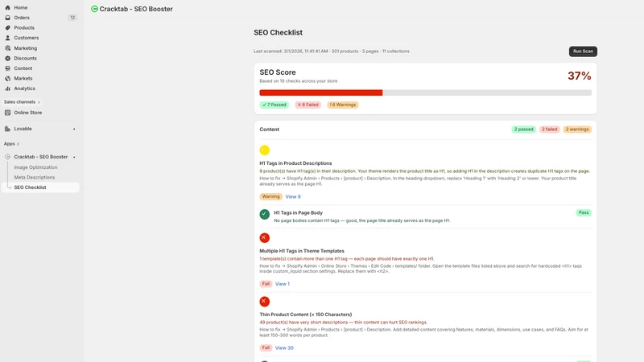644x362 pixels.
Task: Click 'Multiple H1 Tags in Theme Templates' title
Action: tap(302, 251)
